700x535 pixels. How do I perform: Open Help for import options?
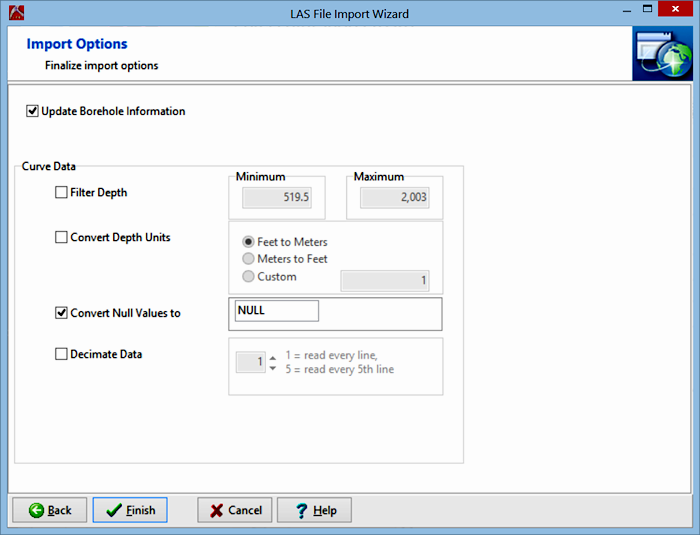click(314, 510)
